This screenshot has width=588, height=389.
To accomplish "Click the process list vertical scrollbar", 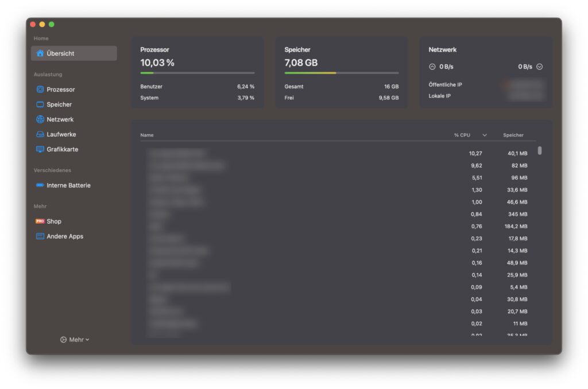I will [540, 151].
